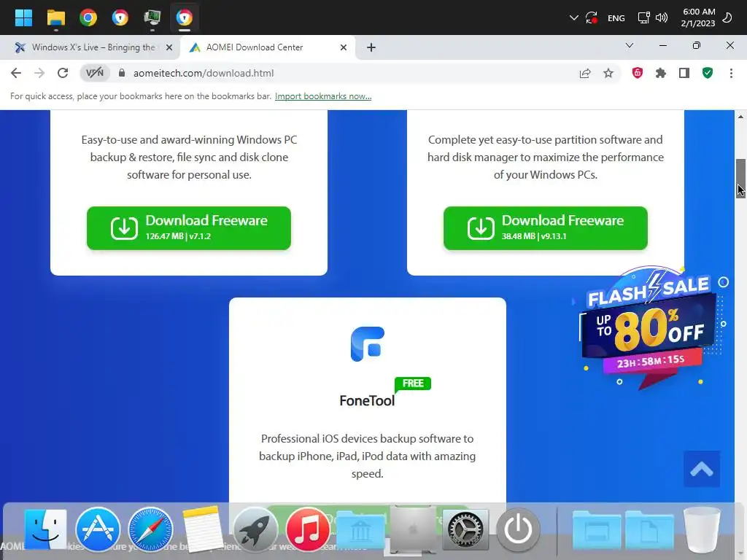Click the scrollbar up arrow
This screenshot has height=560, width=747.
point(740,116)
